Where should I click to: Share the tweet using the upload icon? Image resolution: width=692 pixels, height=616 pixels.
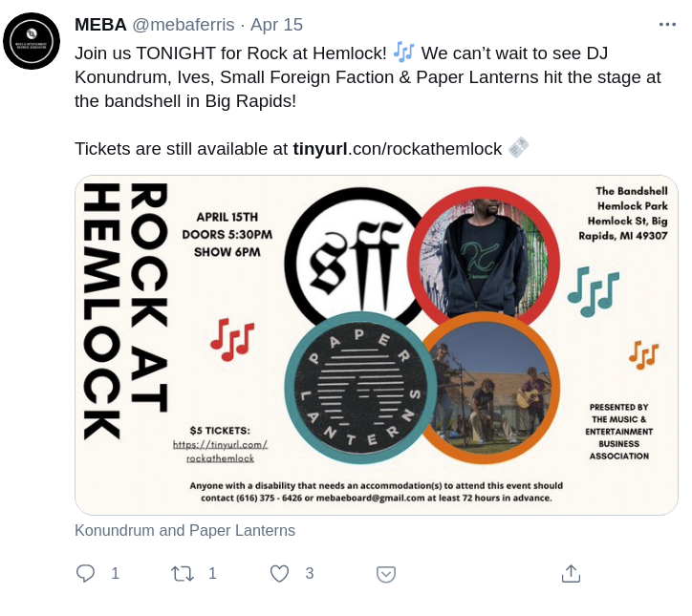tap(571, 573)
